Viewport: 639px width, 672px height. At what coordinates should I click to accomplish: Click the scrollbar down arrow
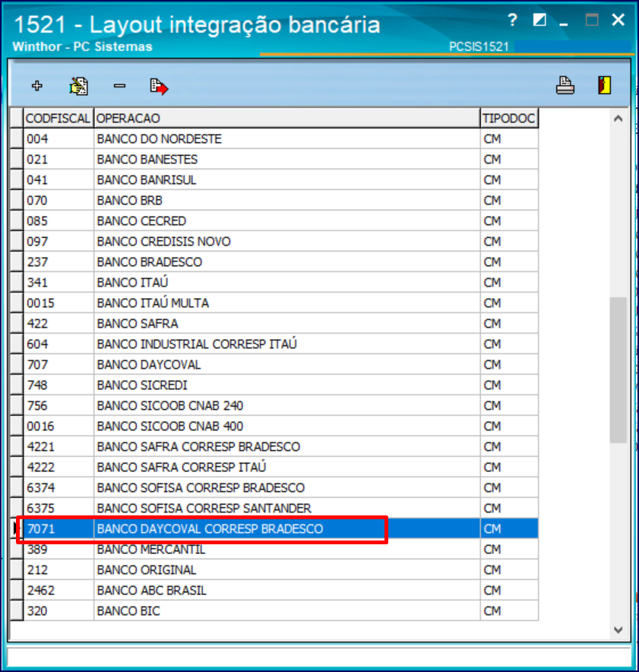click(x=618, y=629)
